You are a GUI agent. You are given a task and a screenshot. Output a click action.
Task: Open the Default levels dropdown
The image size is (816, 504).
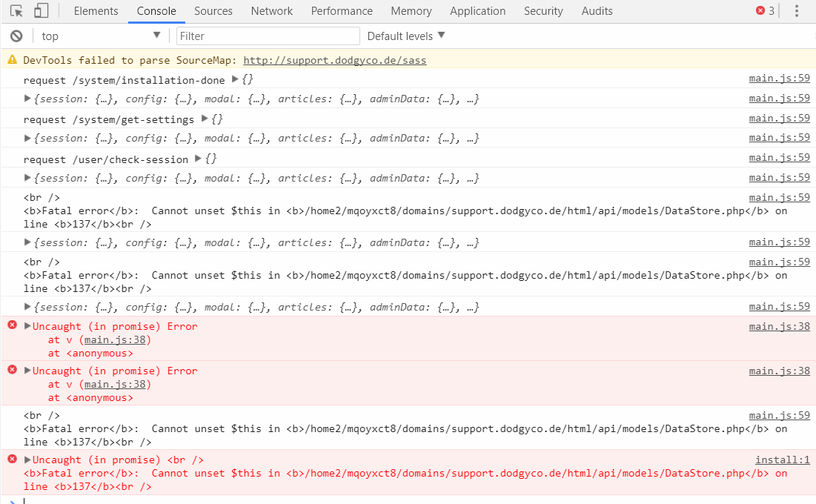(404, 36)
